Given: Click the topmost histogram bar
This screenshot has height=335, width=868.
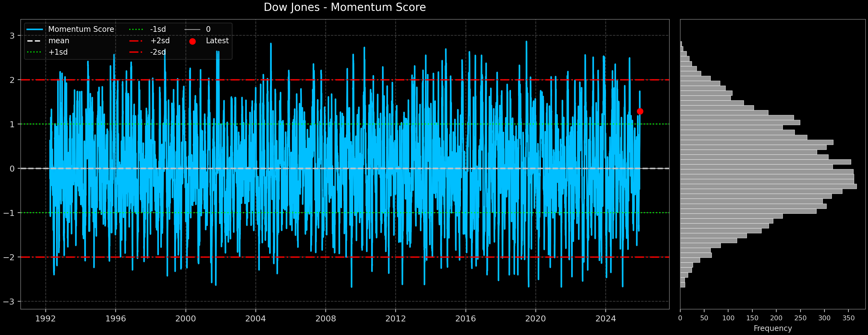Looking at the screenshot, I should [x=681, y=44].
